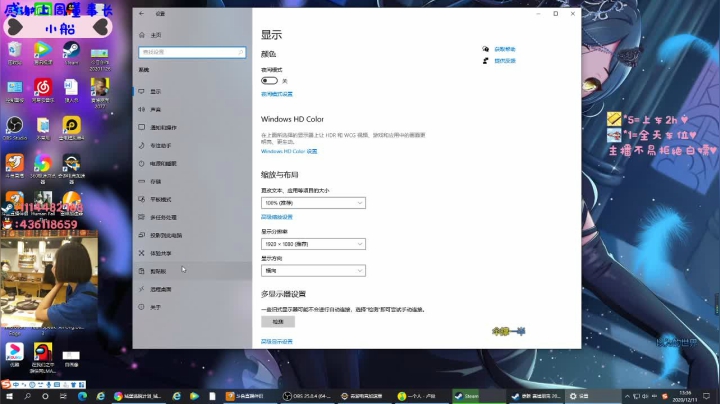
Task: Open the night light settings link
Action: click(x=276, y=94)
